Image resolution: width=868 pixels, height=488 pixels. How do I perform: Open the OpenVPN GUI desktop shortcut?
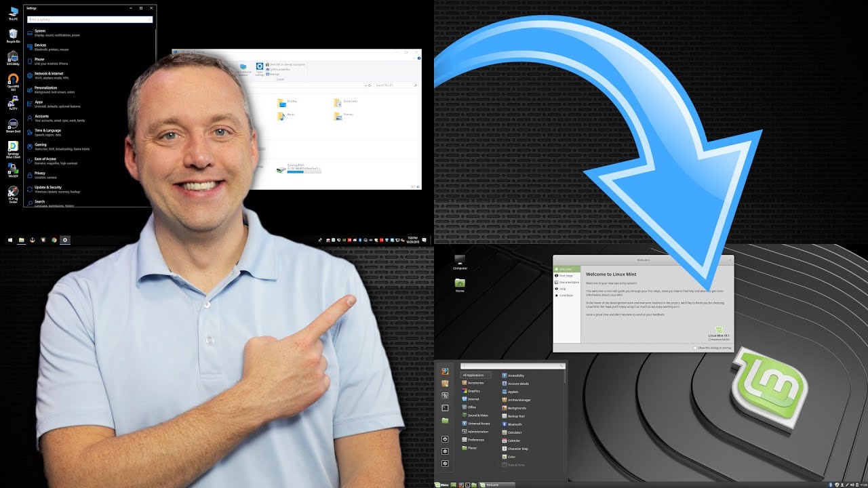coord(13,81)
